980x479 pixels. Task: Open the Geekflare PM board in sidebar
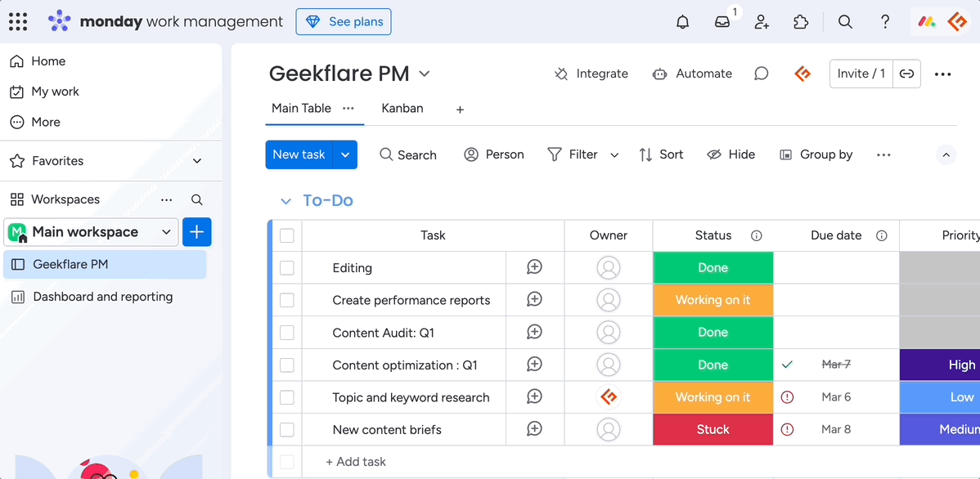[x=105, y=264]
